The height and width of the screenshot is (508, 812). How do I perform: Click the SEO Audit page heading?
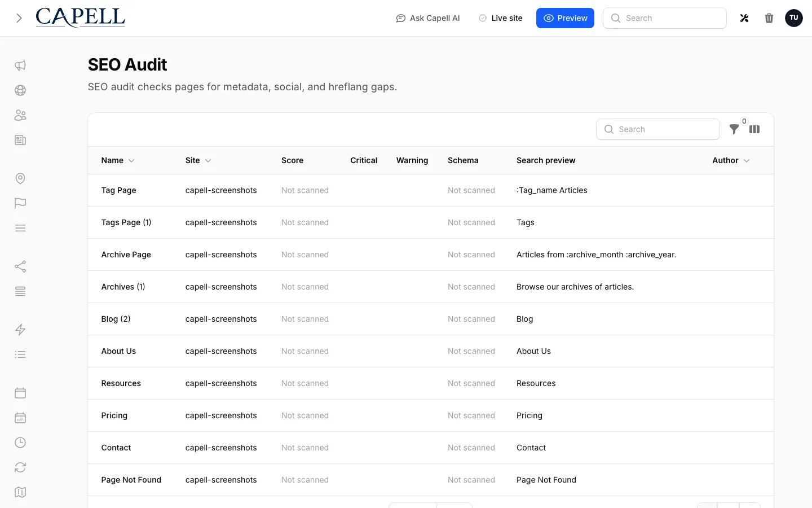[x=127, y=65]
